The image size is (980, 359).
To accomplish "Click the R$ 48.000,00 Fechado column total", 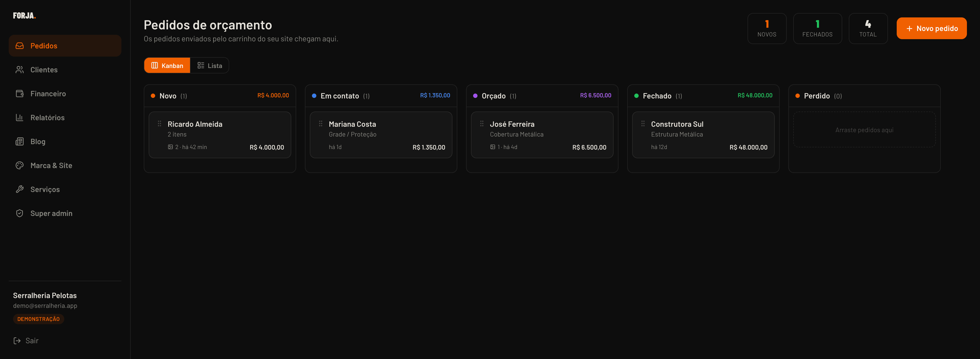I will pyautogui.click(x=755, y=95).
